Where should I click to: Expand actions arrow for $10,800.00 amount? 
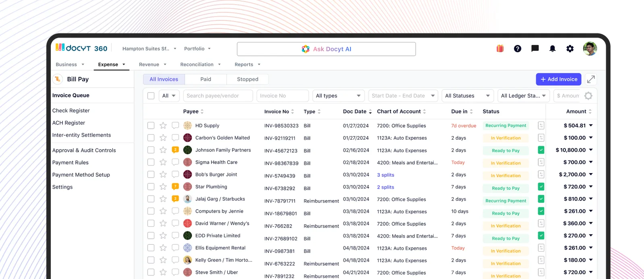591,150
